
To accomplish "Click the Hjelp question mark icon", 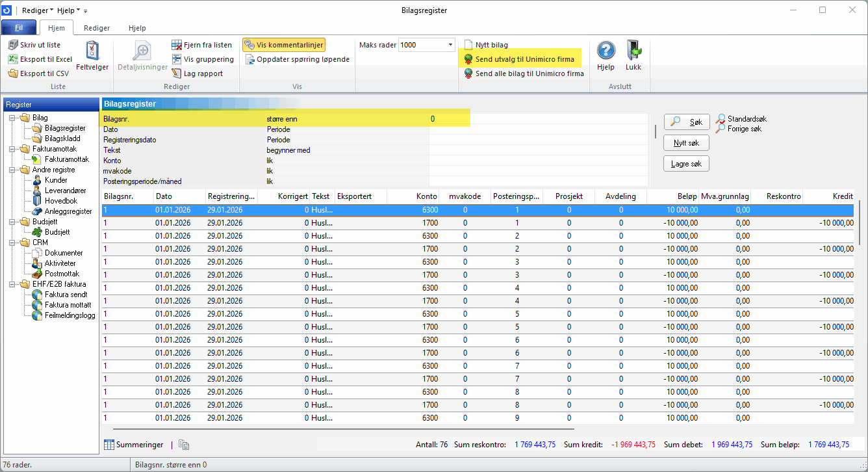I will [x=606, y=51].
